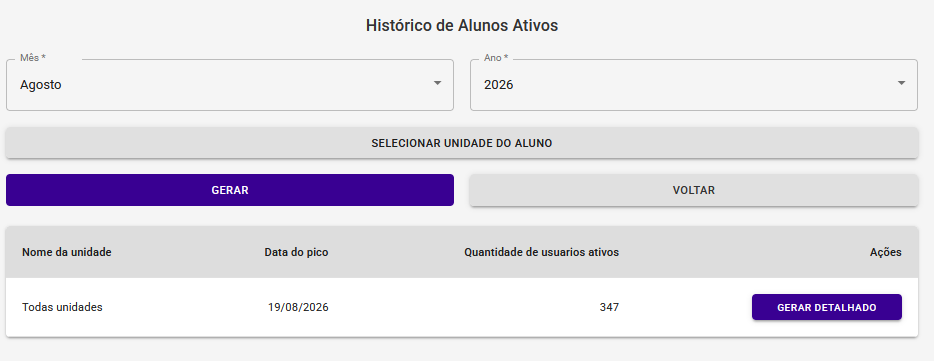The width and height of the screenshot is (934, 361).
Task: Expand the Mês dropdown arrow
Action: pos(437,83)
